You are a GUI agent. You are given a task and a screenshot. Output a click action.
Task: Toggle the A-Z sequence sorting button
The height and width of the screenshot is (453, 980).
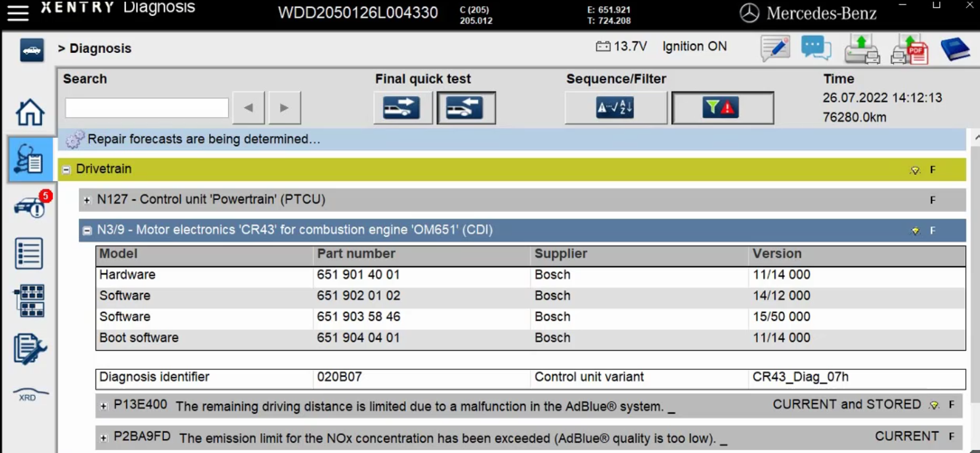coord(615,108)
